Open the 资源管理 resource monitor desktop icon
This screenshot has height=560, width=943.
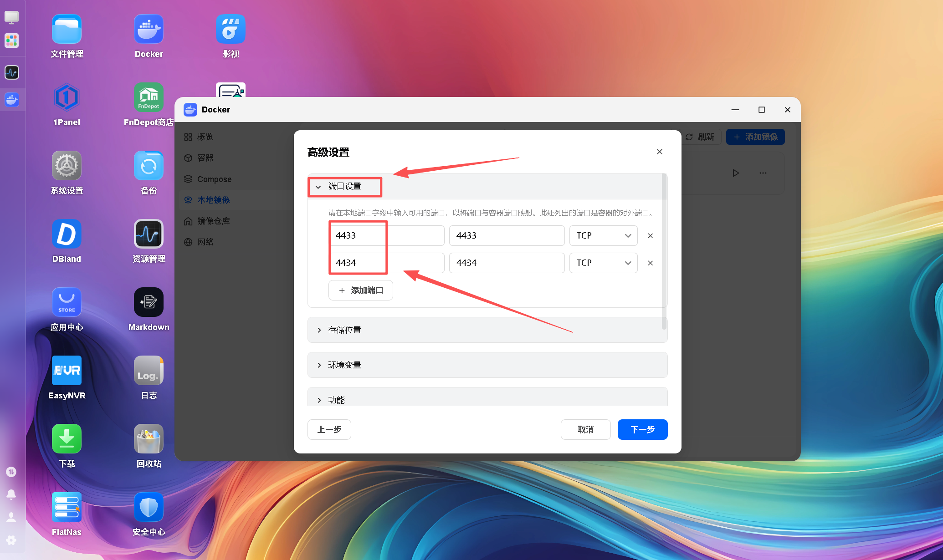point(149,234)
